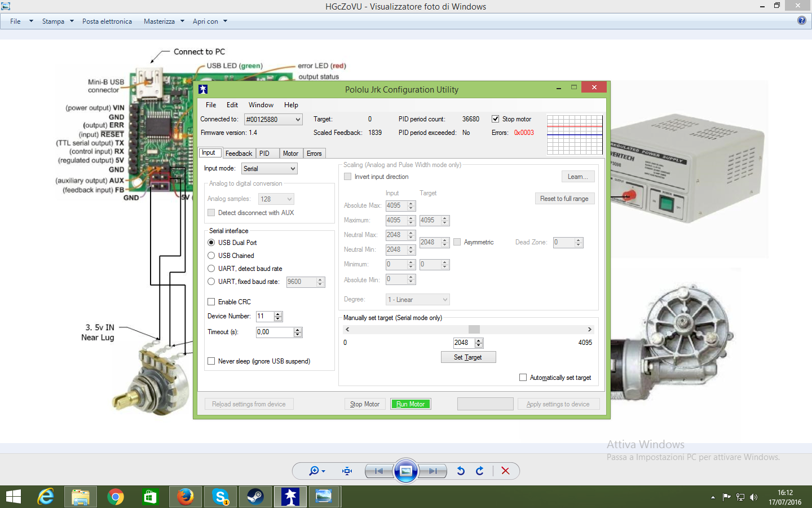Switch to Photo Viewer in taskbar
812x508 pixels.
coord(324,497)
